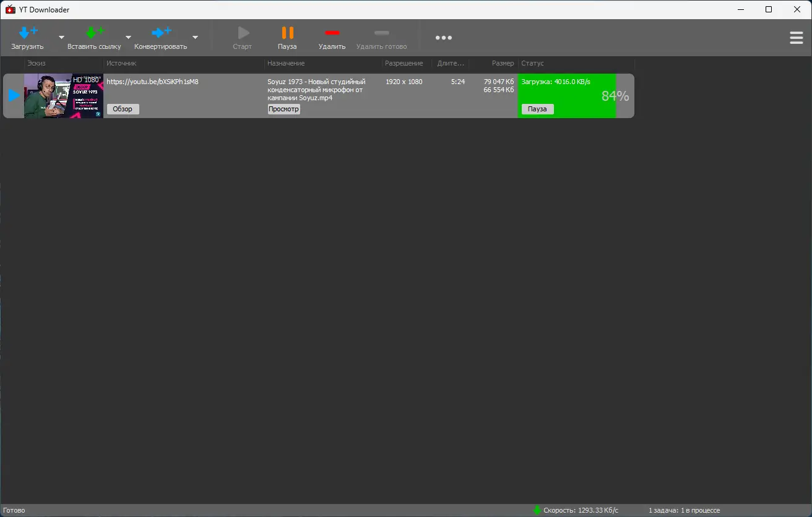Click the Эскиз column header

click(x=64, y=63)
